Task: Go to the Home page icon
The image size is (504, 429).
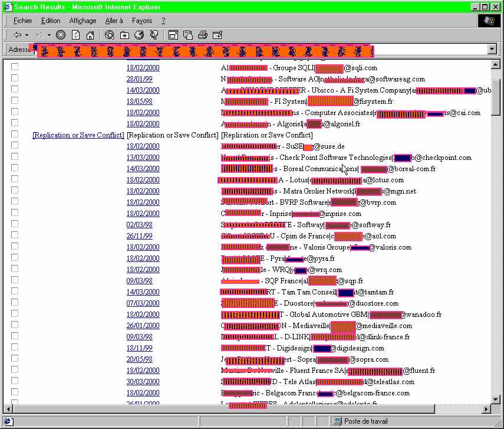Action: [90, 35]
